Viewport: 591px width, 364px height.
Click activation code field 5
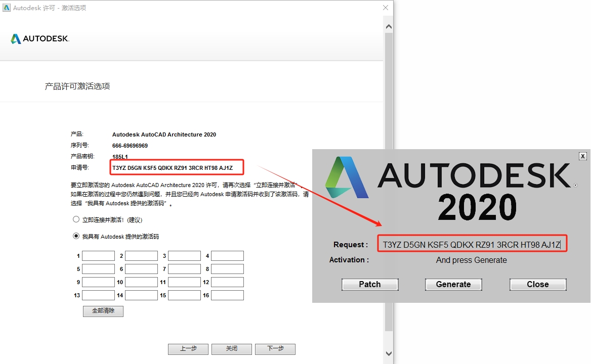point(98,269)
